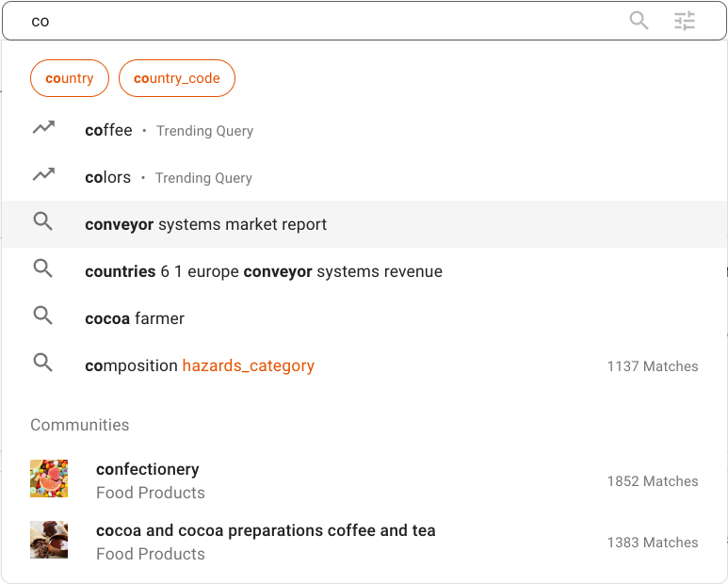Select conveyor systems market report suggestion

(x=364, y=224)
